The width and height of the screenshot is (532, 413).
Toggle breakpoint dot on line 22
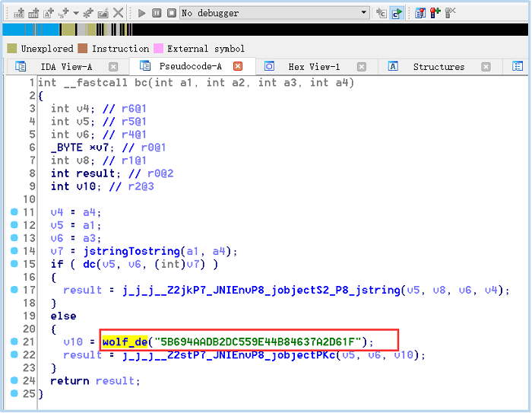point(14,354)
